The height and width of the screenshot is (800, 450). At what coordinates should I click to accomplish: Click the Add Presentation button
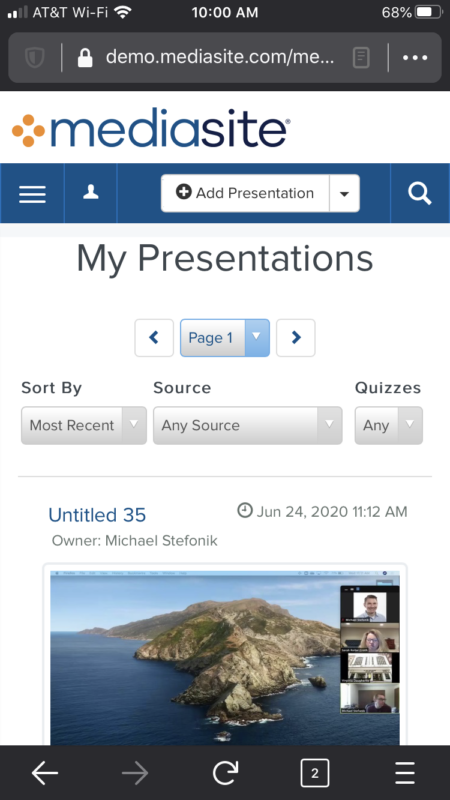pyautogui.click(x=245, y=193)
